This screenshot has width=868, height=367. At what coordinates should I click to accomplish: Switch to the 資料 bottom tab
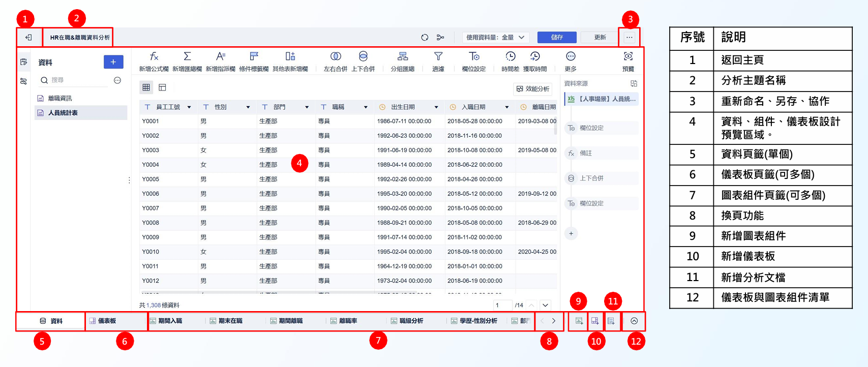pyautogui.click(x=51, y=321)
